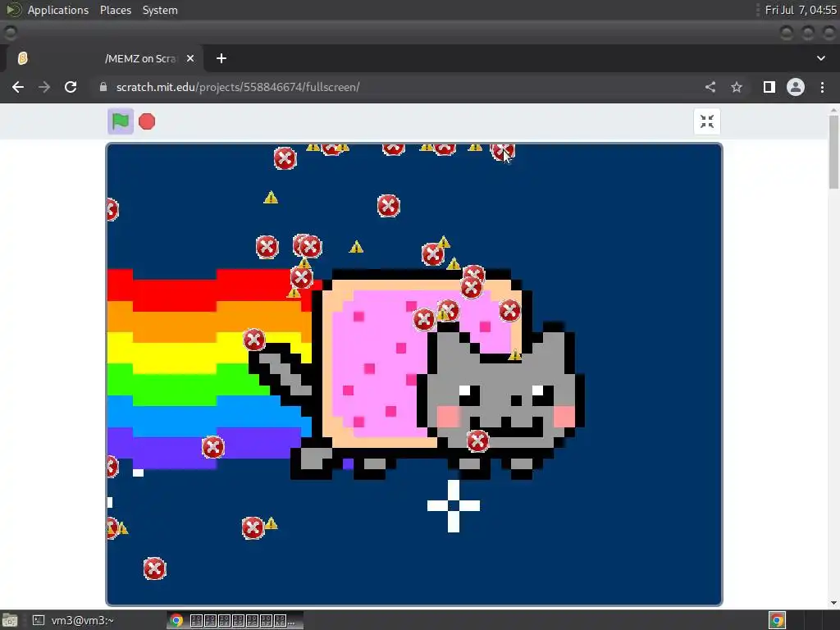Close the MEMZ on Scratch tab

190,58
